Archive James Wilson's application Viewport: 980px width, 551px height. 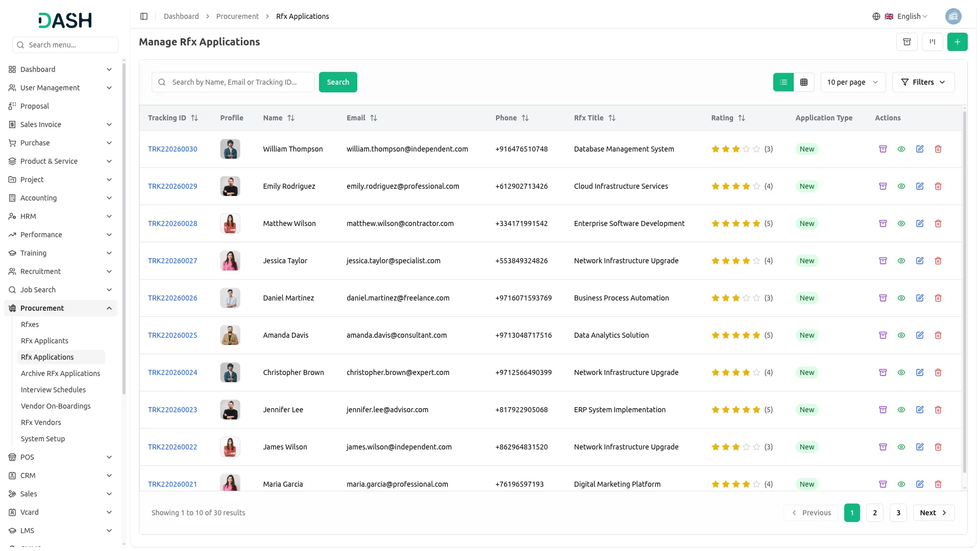coord(883,447)
